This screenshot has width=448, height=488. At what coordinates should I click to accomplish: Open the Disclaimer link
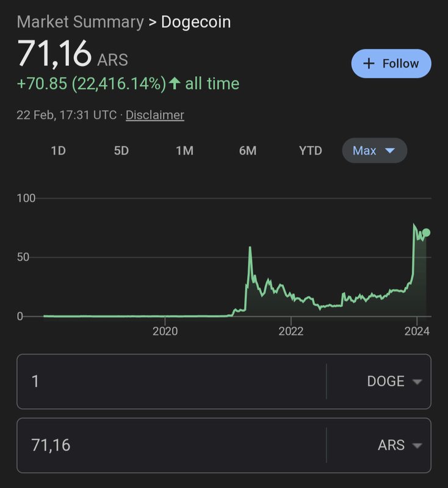point(154,115)
